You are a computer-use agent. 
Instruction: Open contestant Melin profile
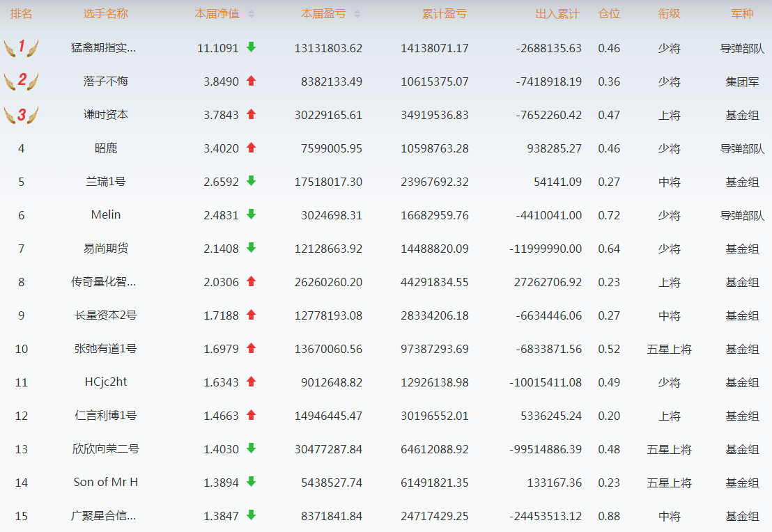coord(105,215)
